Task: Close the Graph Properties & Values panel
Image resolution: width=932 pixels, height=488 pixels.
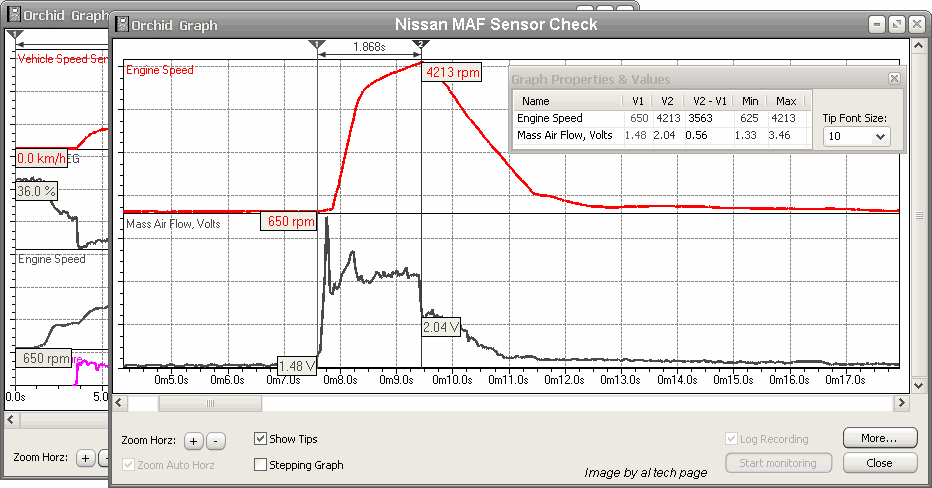Action: point(894,79)
